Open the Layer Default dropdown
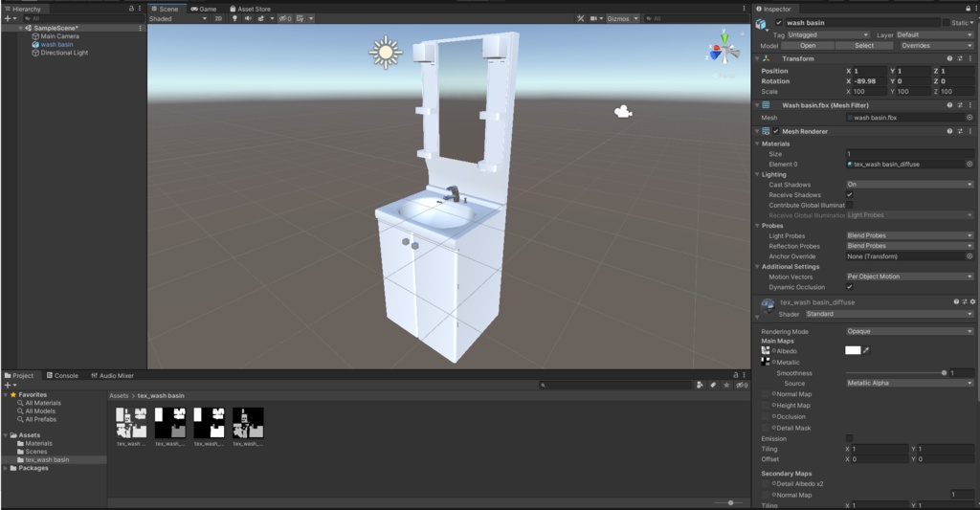The height and width of the screenshot is (510, 980). [x=934, y=35]
